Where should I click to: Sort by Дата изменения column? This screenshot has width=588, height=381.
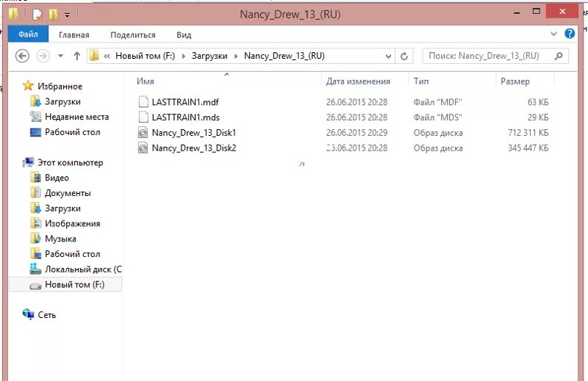point(358,81)
